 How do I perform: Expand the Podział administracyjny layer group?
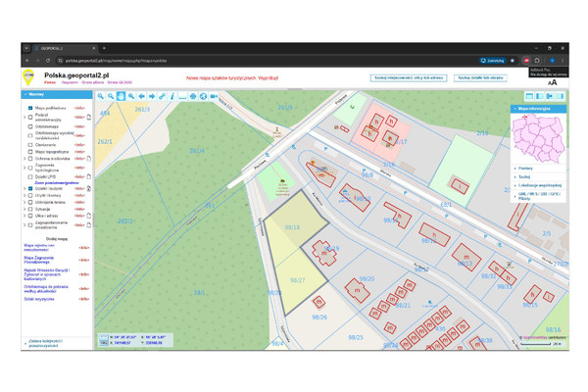[24, 118]
